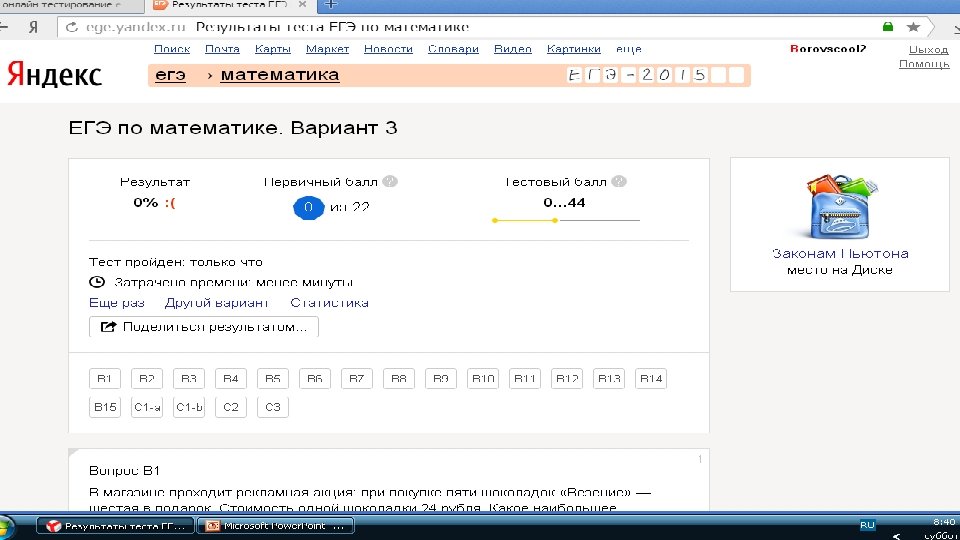This screenshot has height=540, width=960.
Task: Jump to question C3
Action: pyautogui.click(x=273, y=407)
